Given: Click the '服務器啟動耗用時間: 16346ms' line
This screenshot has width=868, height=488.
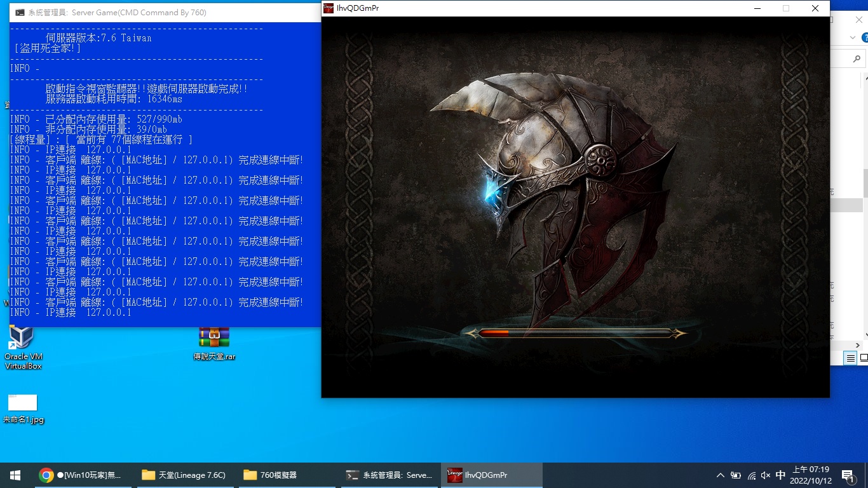Looking at the screenshot, I should 114,99.
